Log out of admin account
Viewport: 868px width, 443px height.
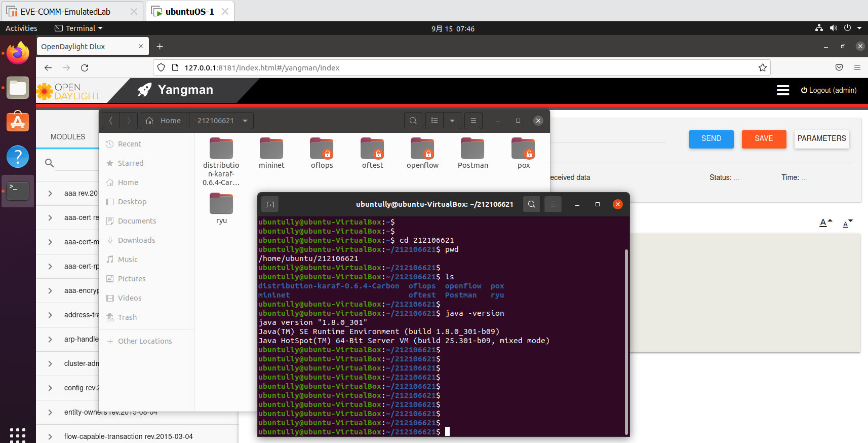click(x=828, y=90)
